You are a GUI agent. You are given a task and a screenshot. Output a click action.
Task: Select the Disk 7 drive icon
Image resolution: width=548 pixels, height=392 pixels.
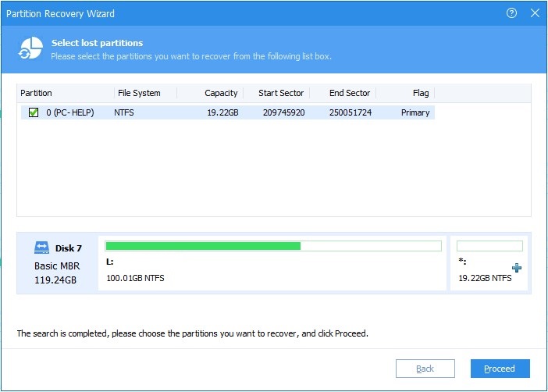pyautogui.click(x=42, y=248)
